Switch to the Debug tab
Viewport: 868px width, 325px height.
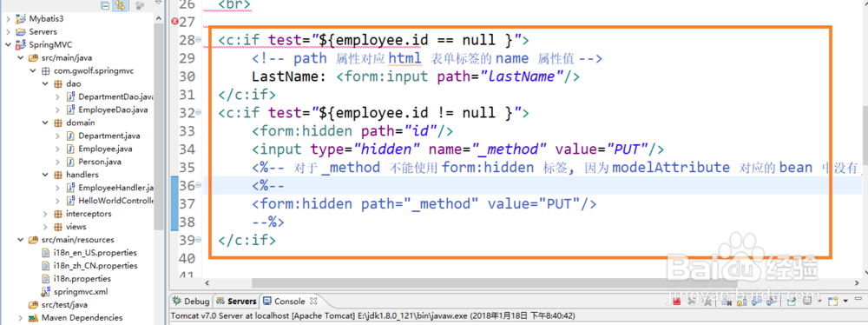click(190, 302)
